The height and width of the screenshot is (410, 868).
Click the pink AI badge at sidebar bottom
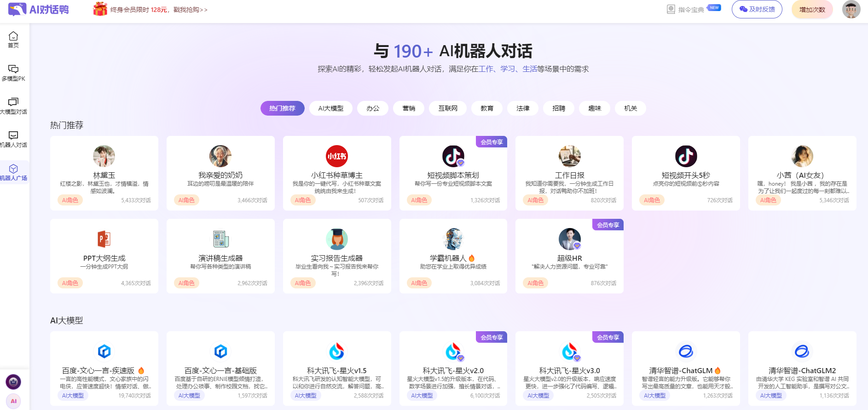coord(13,401)
